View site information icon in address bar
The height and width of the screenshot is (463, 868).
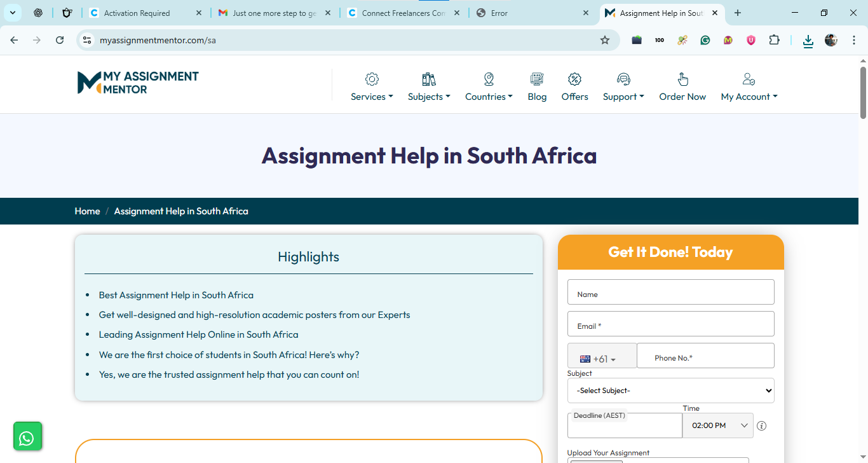[x=87, y=40]
